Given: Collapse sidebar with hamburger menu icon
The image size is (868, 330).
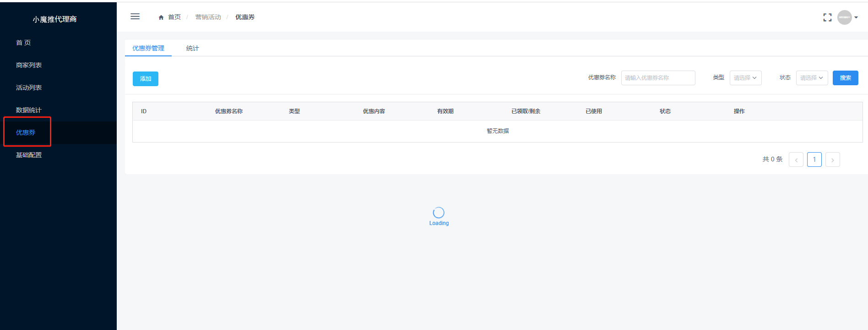Looking at the screenshot, I should coord(135,16).
